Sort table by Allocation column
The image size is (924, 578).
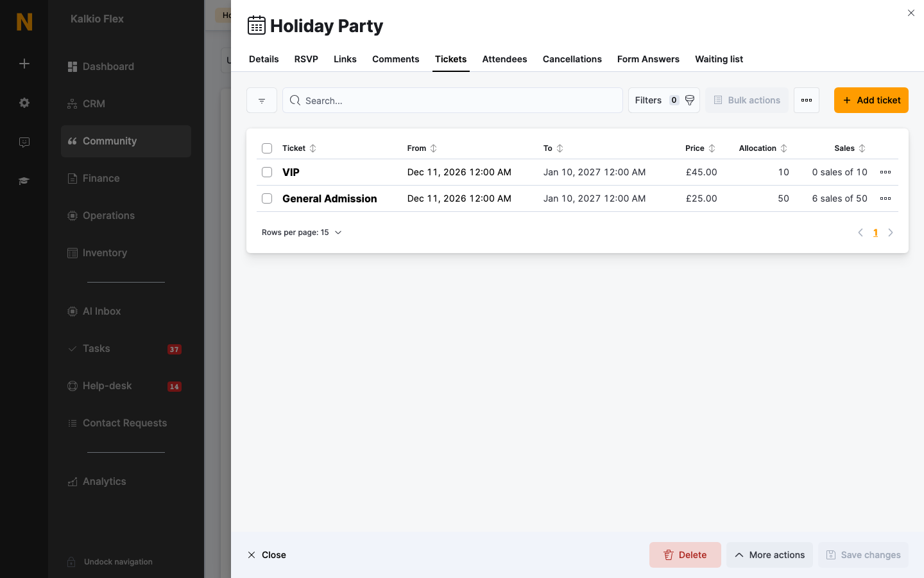tap(784, 148)
